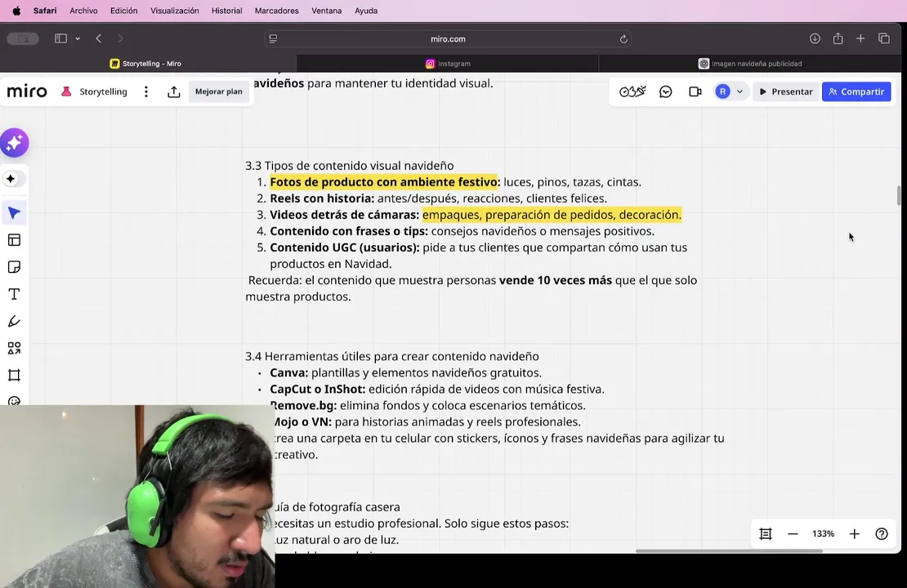Screen dimensions: 907x588
Task: Click the text Contenido UGC (usuarios)
Action: point(344,247)
